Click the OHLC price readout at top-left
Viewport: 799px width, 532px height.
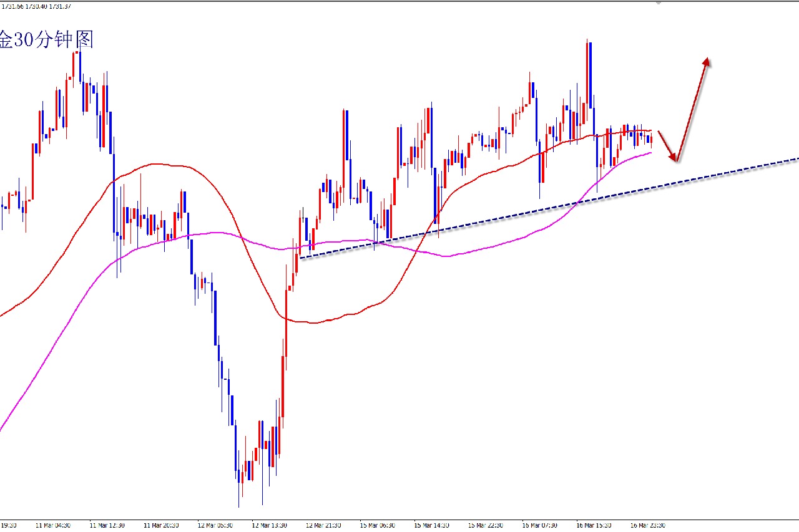(x=36, y=6)
